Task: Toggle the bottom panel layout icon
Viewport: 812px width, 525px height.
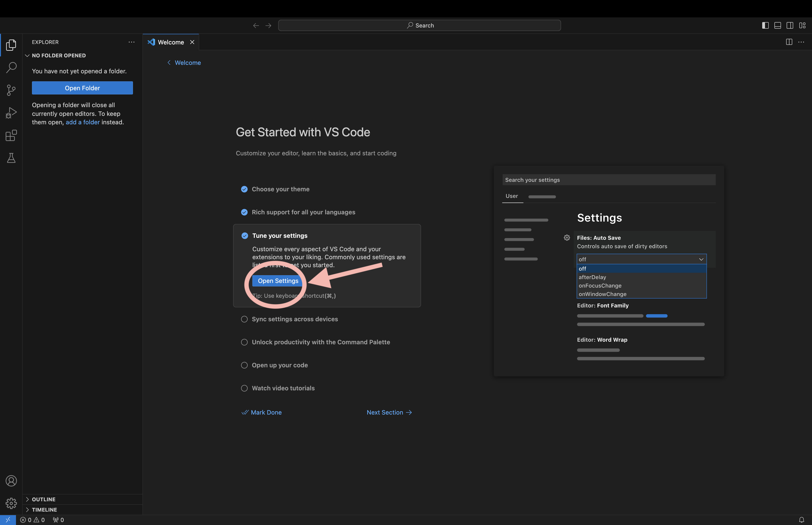Action: 778,26
